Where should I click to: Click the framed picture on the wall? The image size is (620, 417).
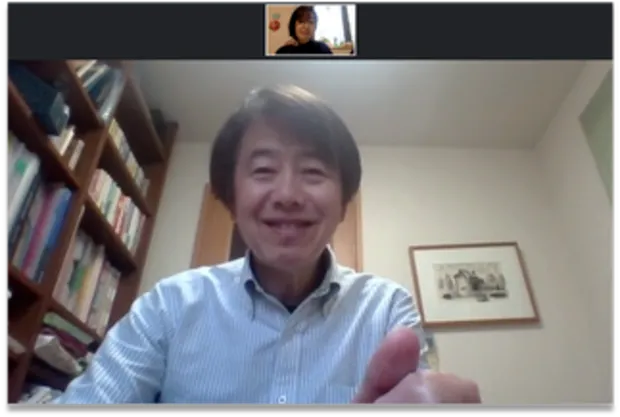(x=472, y=283)
